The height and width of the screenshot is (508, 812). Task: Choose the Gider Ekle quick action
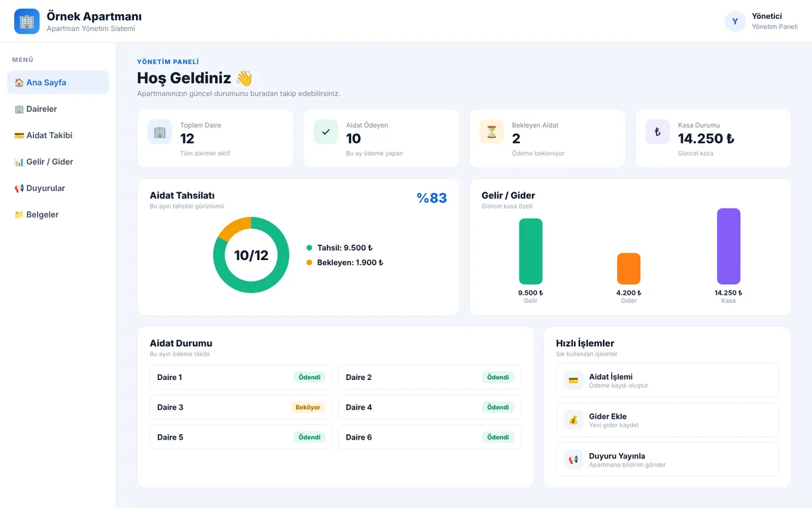coord(667,420)
